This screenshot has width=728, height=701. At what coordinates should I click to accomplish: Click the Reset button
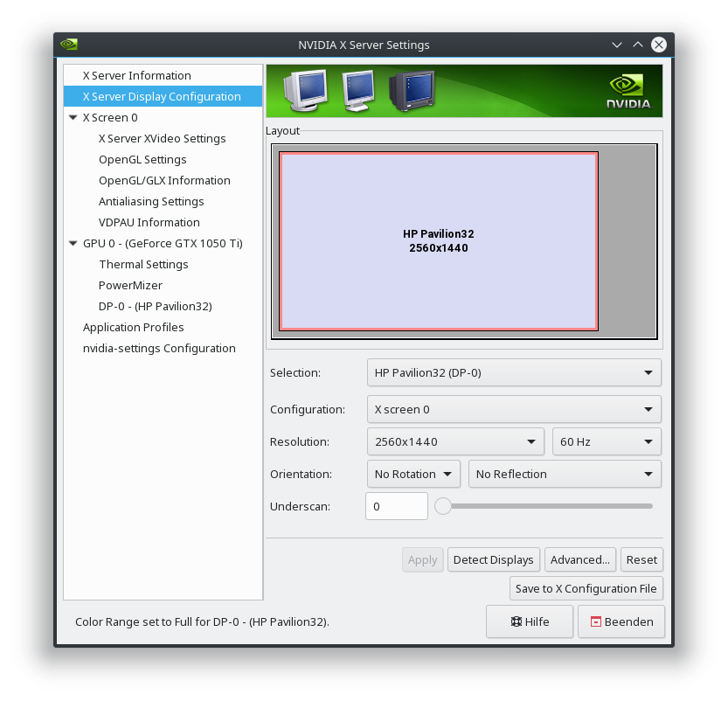(641, 560)
